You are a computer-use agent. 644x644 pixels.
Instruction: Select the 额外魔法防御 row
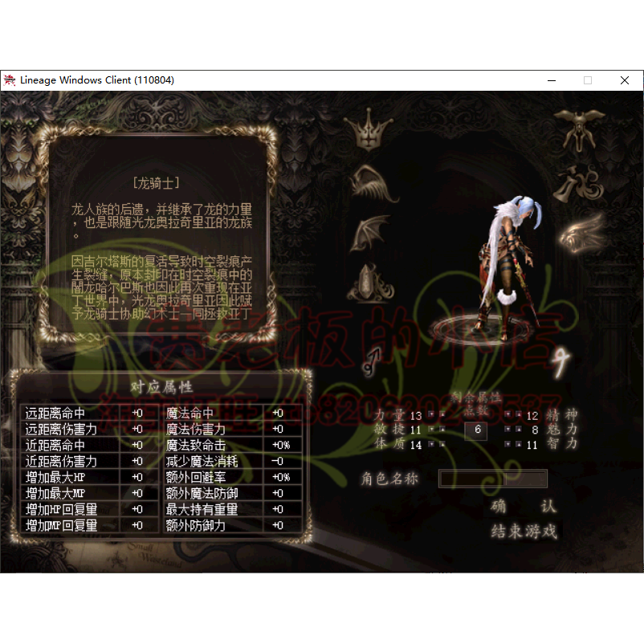[x=233, y=493]
